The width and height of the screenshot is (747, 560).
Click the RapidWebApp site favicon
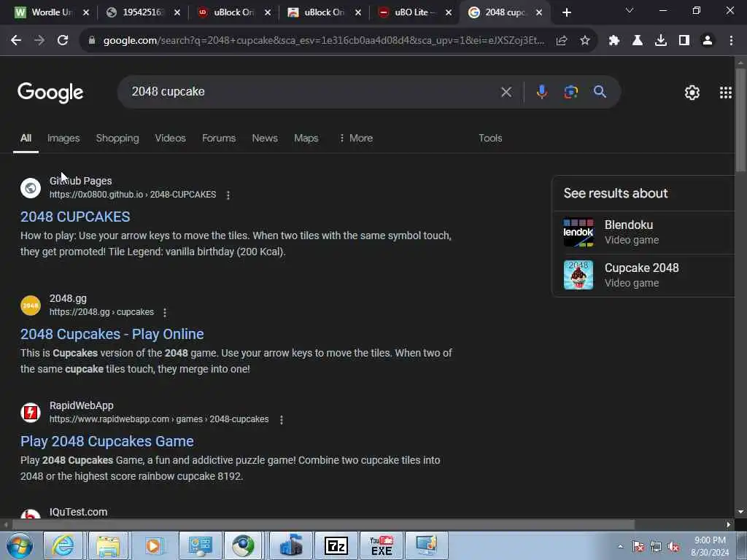[x=31, y=413]
